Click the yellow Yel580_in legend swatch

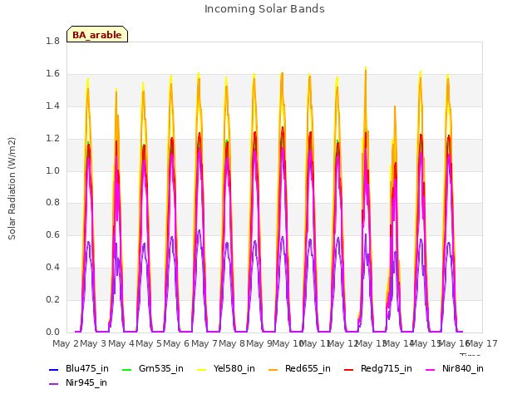click(x=201, y=369)
